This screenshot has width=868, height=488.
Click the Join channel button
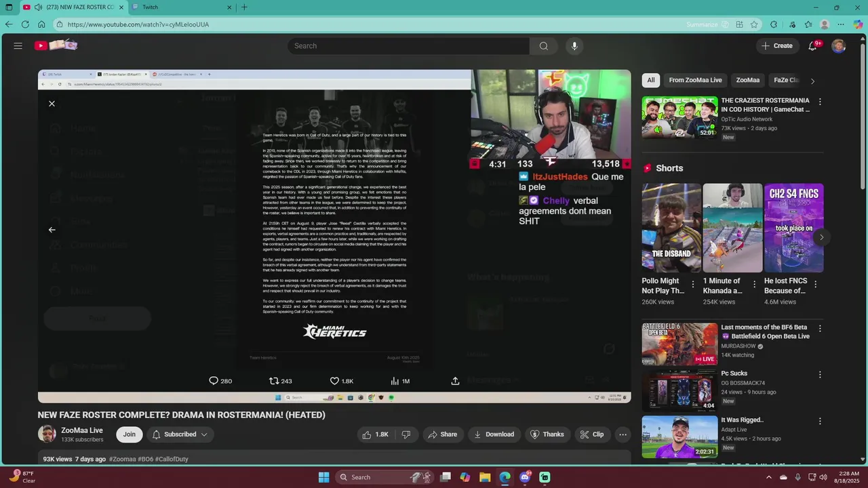[130, 434]
